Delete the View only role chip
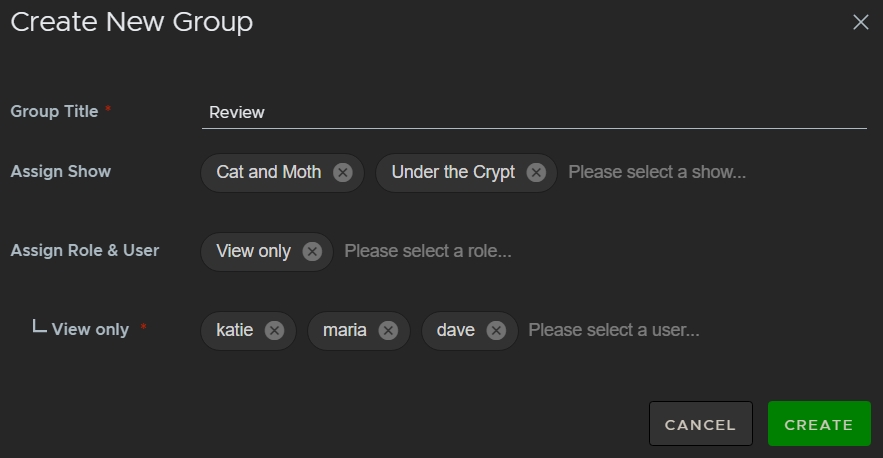Viewport: 883px width, 458px height. point(312,251)
